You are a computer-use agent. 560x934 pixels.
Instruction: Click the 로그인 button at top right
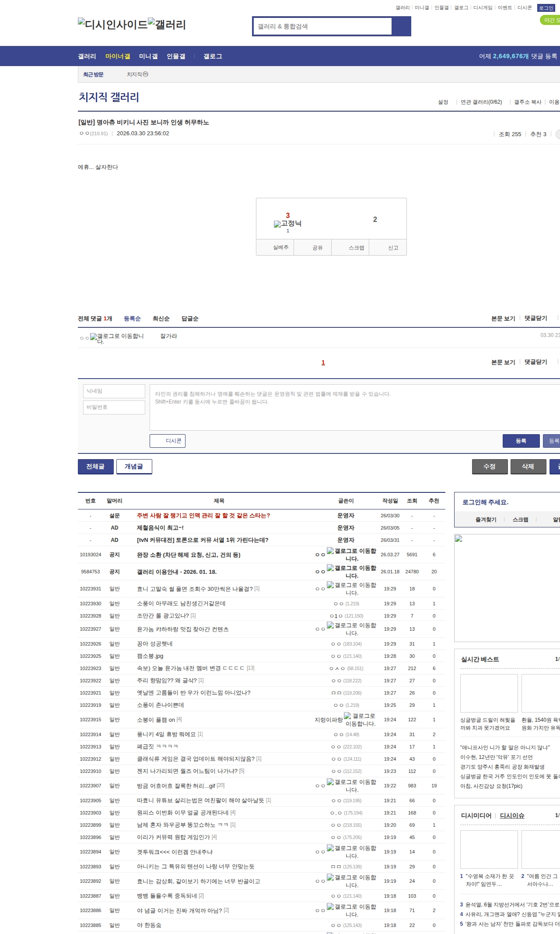[x=546, y=8]
